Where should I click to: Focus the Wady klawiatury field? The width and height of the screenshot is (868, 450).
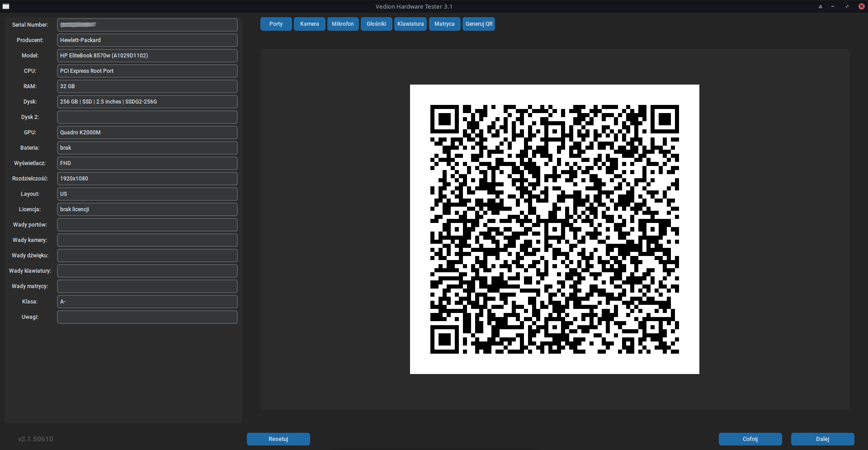[147, 271]
